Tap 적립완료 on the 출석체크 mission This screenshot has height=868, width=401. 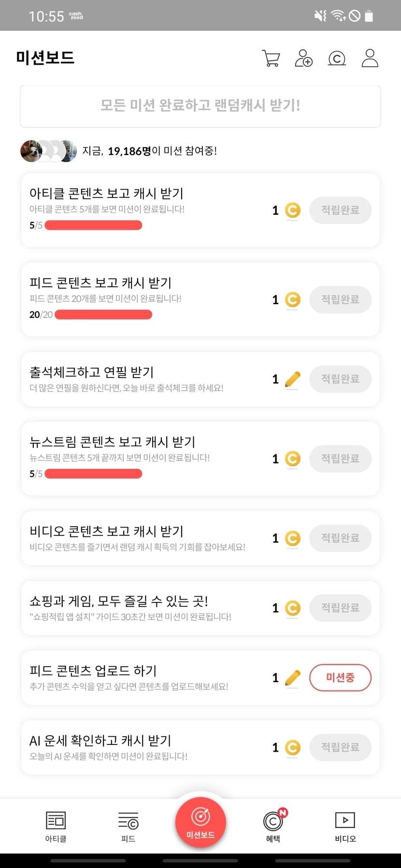point(340,379)
